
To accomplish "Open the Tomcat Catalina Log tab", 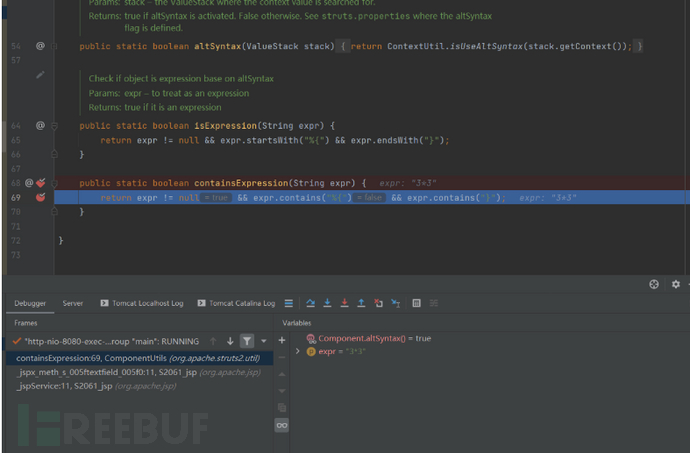I will click(236, 303).
